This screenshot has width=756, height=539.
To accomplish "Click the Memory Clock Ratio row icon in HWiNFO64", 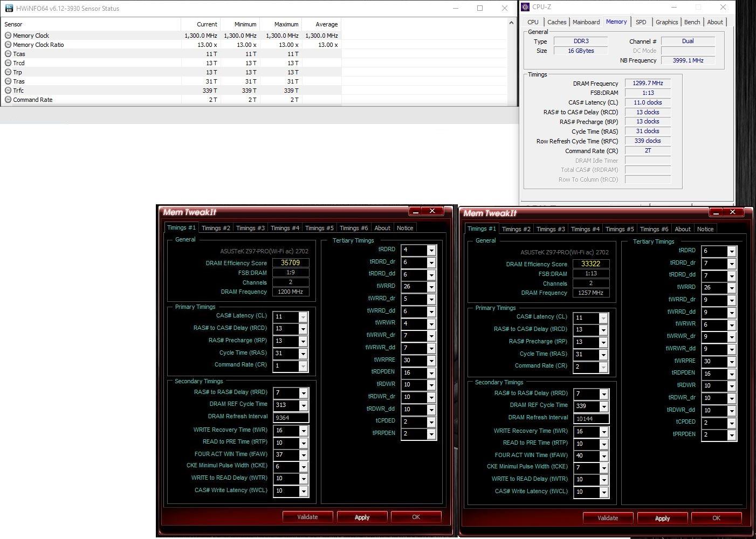I will pos(8,45).
